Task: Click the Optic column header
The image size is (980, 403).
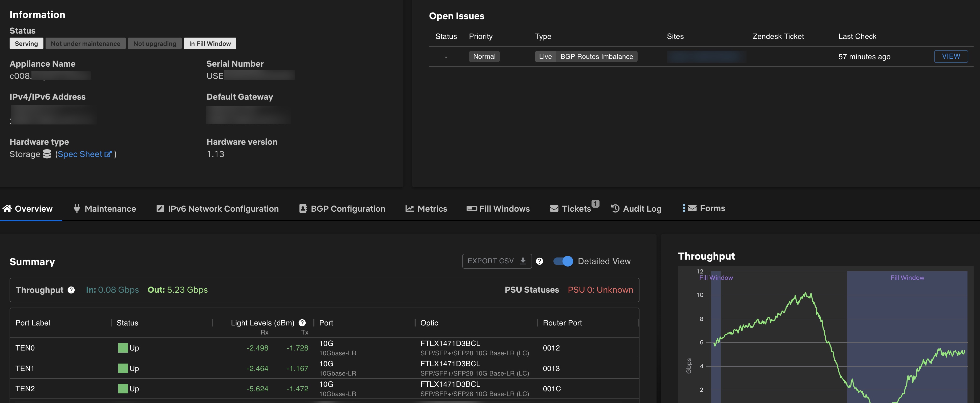Action: click(429, 323)
